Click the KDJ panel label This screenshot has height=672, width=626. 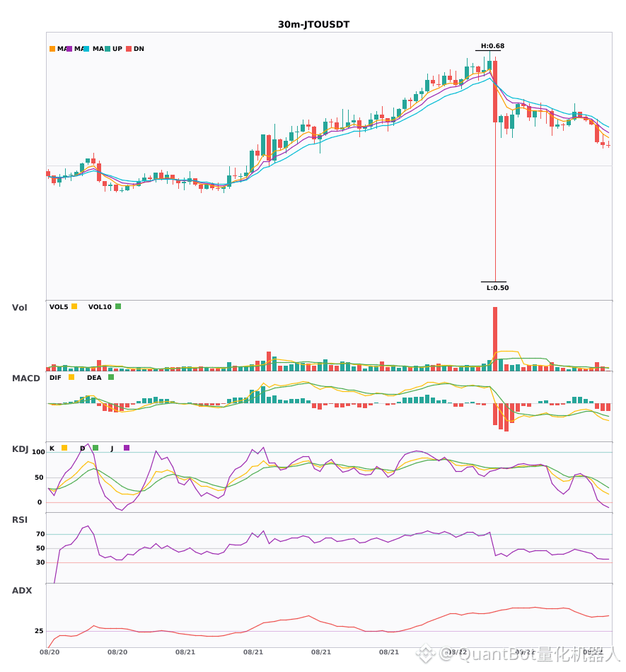point(20,449)
